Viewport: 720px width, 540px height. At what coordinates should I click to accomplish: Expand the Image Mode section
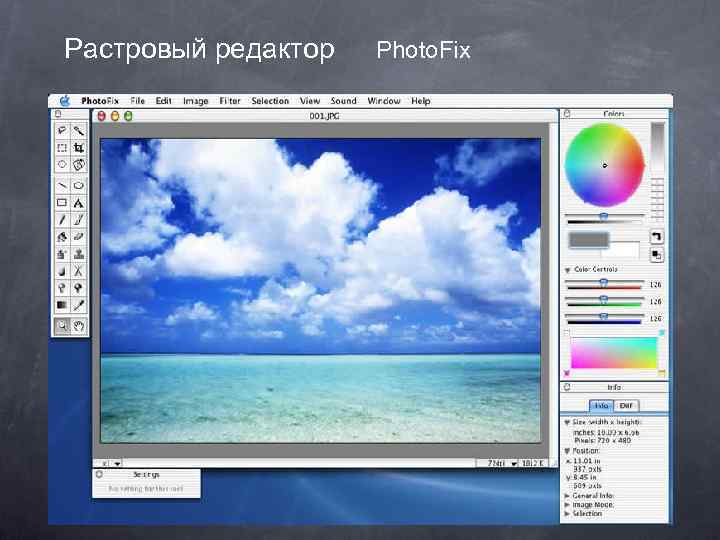567,505
